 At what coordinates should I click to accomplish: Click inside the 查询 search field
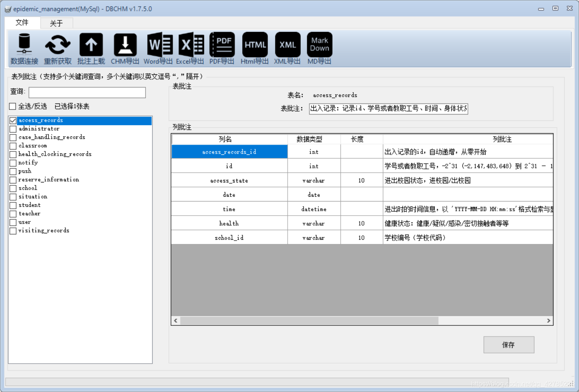pos(87,92)
